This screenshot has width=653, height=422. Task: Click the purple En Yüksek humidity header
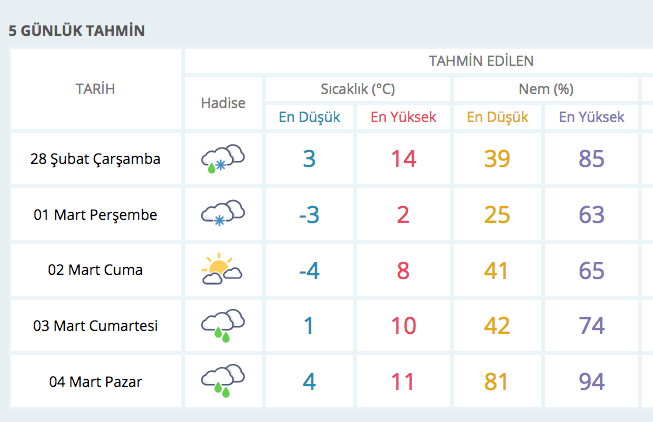click(591, 117)
